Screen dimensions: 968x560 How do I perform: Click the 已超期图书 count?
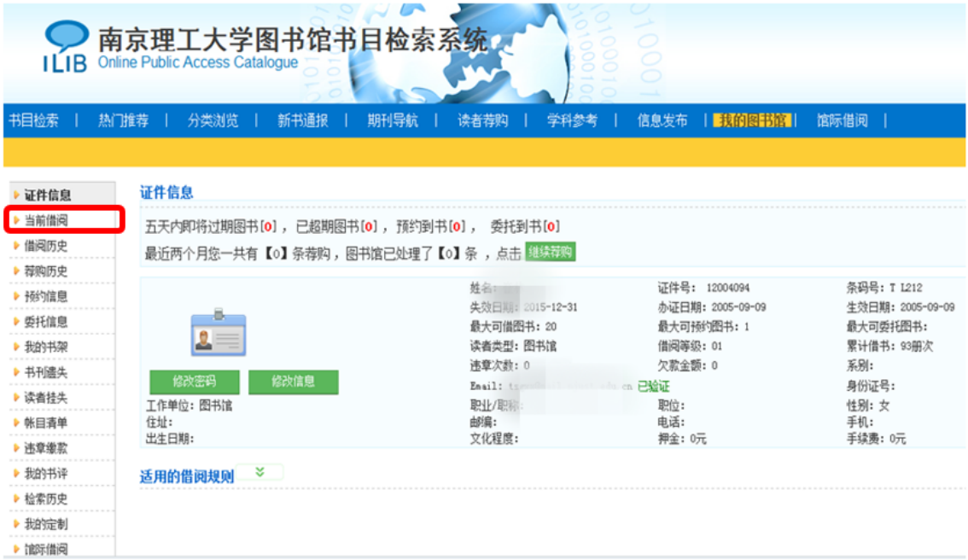369,226
